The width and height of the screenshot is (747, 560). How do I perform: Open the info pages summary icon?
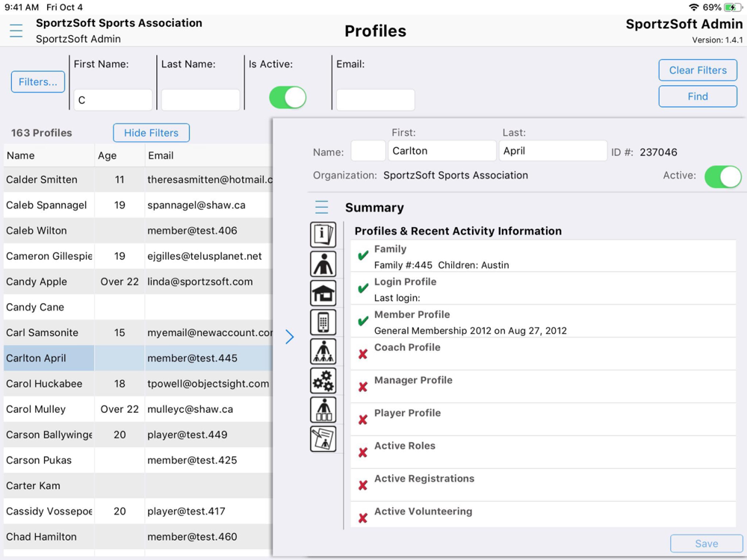pyautogui.click(x=323, y=234)
